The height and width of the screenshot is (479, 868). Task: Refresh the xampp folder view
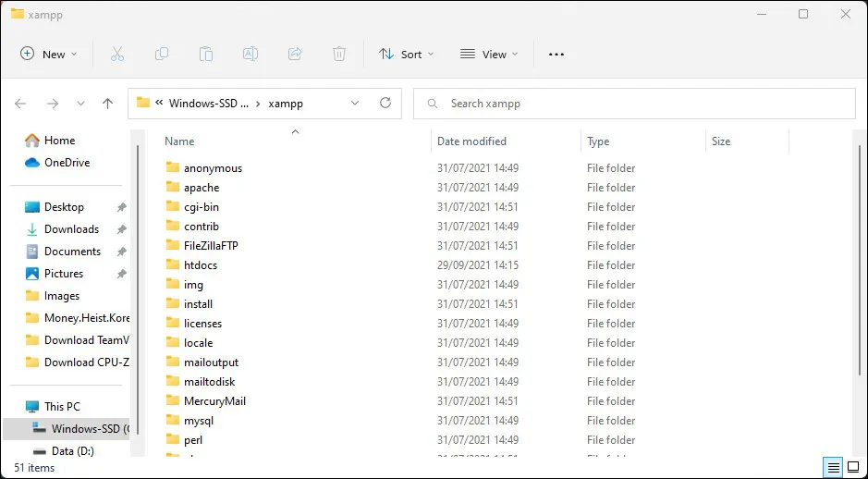coord(385,103)
